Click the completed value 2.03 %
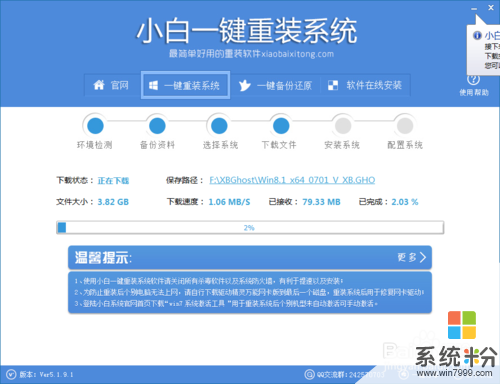 [x=405, y=202]
